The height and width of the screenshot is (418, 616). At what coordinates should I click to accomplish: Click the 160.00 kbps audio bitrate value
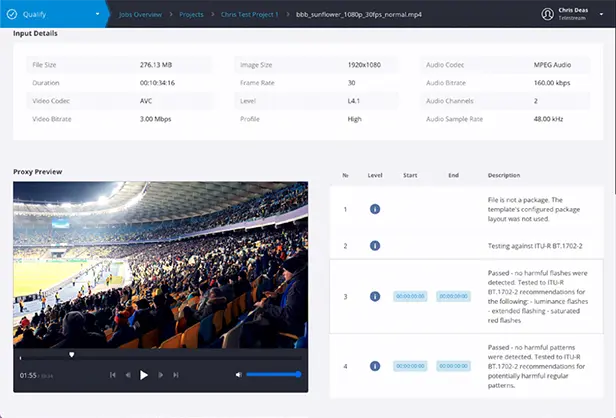pos(552,83)
